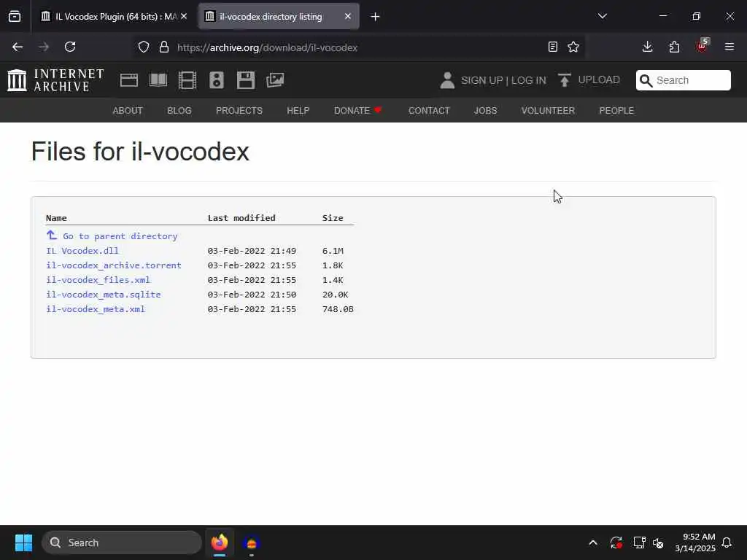Click LOG IN link
The width and height of the screenshot is (747, 560).
[529, 80]
